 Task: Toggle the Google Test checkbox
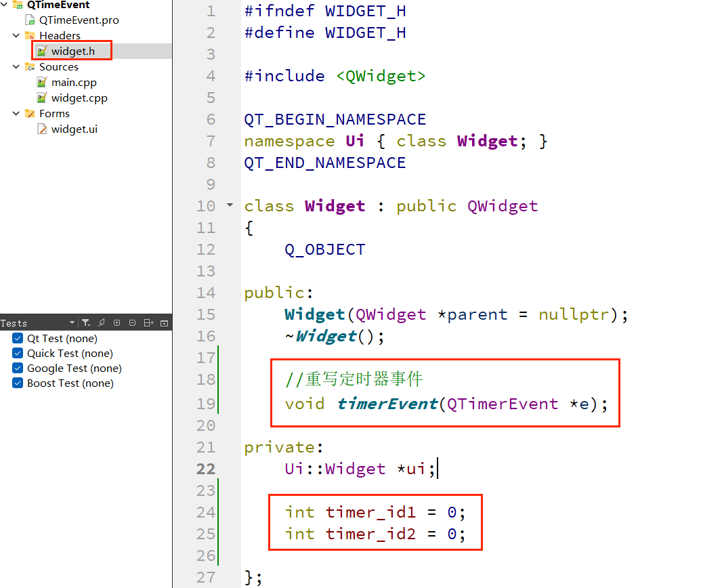point(18,368)
